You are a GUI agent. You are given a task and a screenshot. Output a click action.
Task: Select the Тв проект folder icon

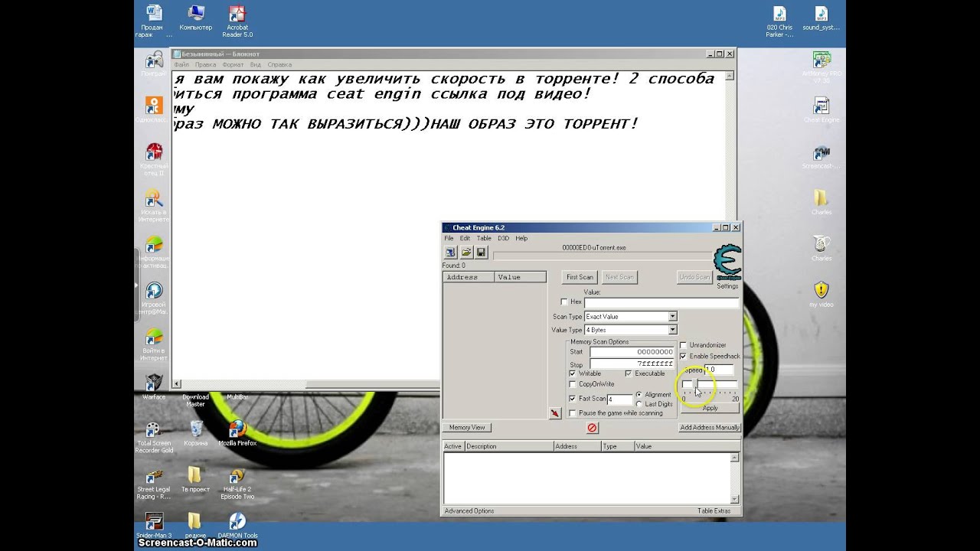(x=195, y=475)
